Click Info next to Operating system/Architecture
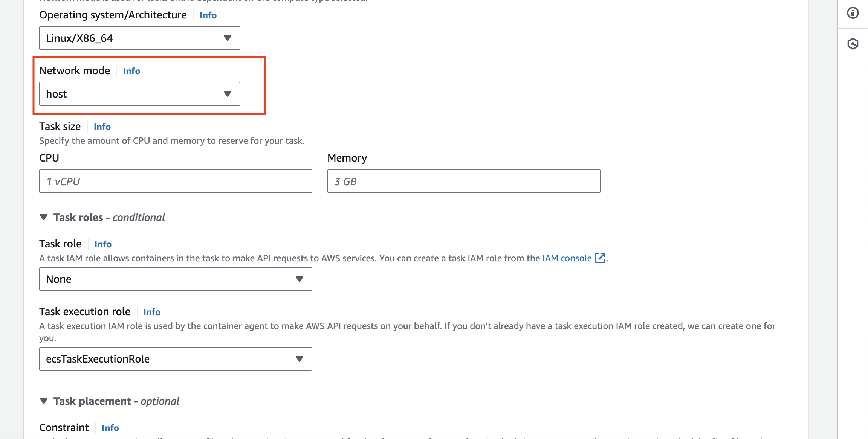 pyautogui.click(x=208, y=15)
